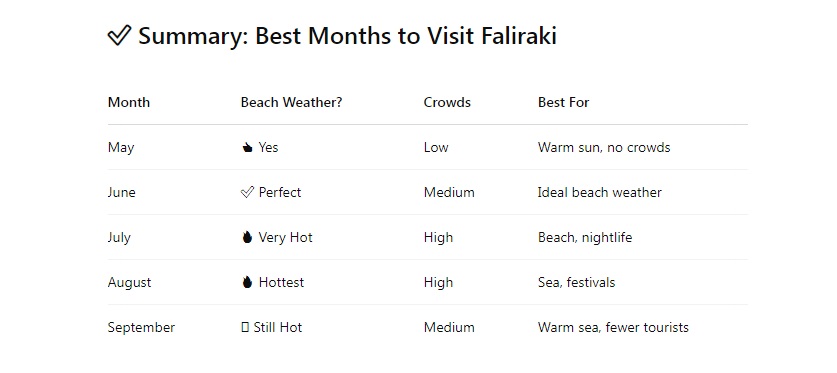This screenshot has width=837, height=373.
Task: Click the flame icon beside Very Hot
Action: coord(247,237)
